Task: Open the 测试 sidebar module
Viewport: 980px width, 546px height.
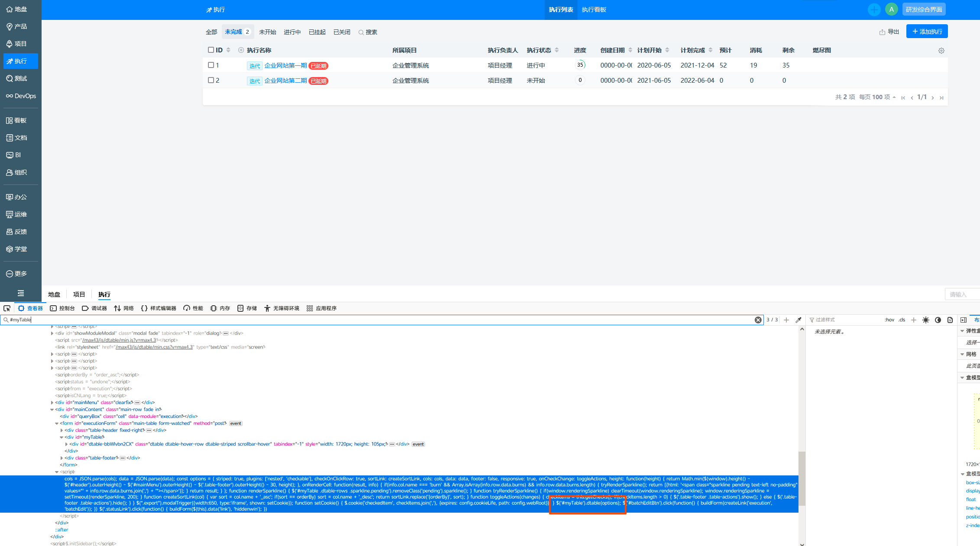Action: (x=20, y=78)
